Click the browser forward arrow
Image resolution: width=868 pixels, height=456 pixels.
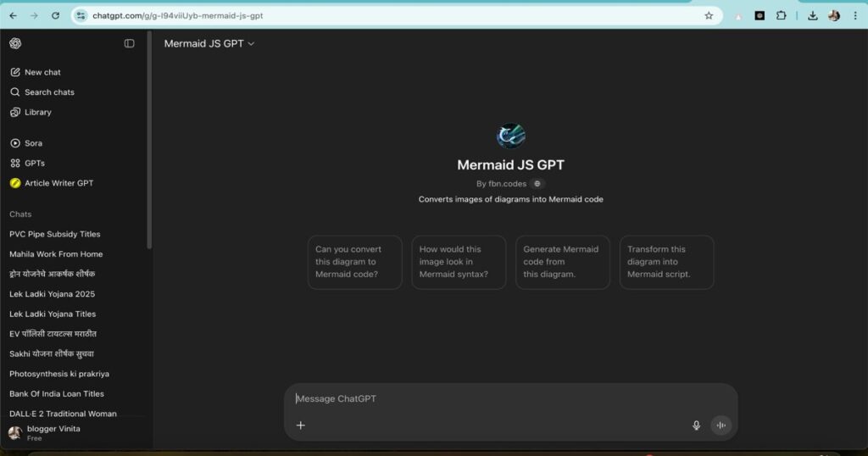pos(34,15)
